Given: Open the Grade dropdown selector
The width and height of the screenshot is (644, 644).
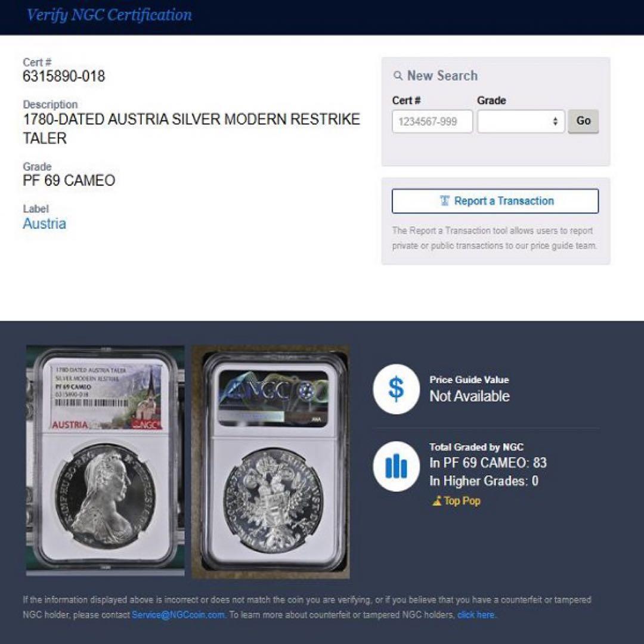Looking at the screenshot, I should pos(521,121).
